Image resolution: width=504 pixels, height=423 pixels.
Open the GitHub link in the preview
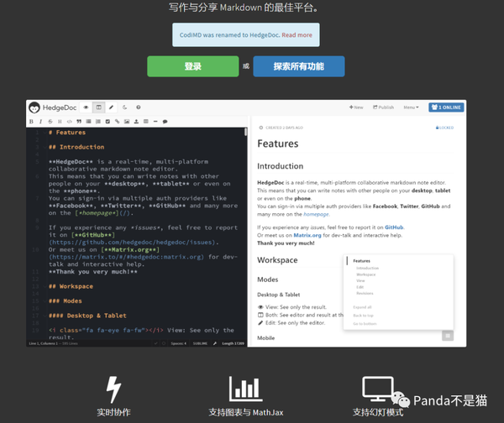(394, 227)
